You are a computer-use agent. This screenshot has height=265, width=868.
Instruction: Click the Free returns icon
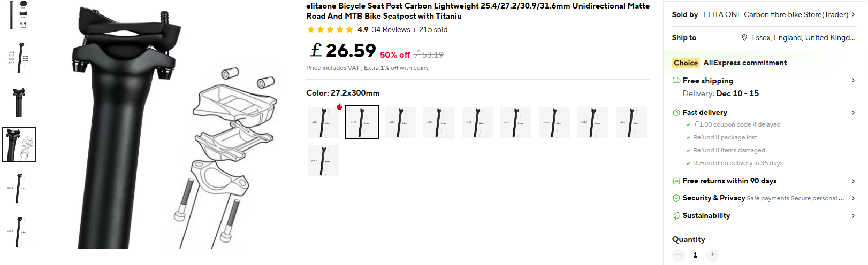tap(676, 181)
